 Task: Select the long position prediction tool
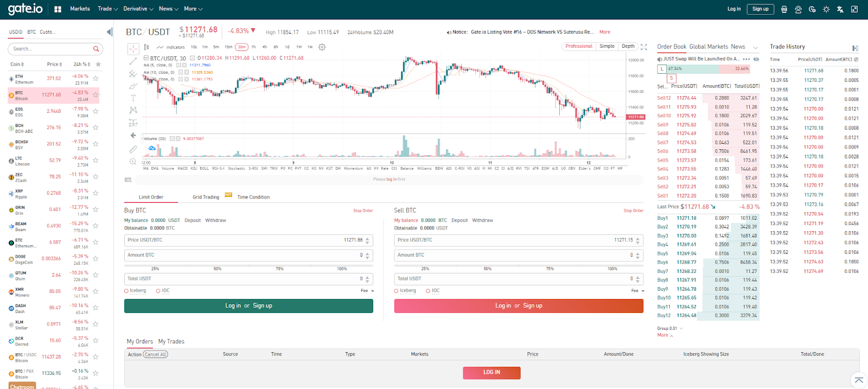133,123
